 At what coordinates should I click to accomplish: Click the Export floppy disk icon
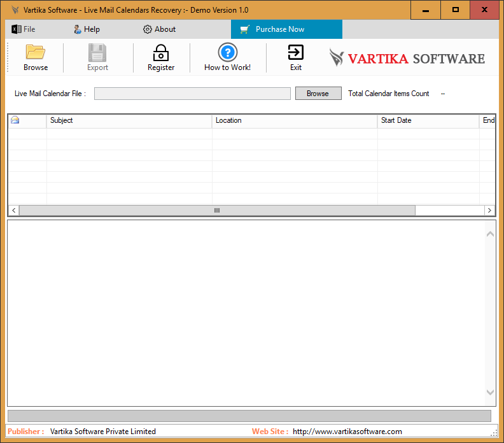(x=97, y=52)
